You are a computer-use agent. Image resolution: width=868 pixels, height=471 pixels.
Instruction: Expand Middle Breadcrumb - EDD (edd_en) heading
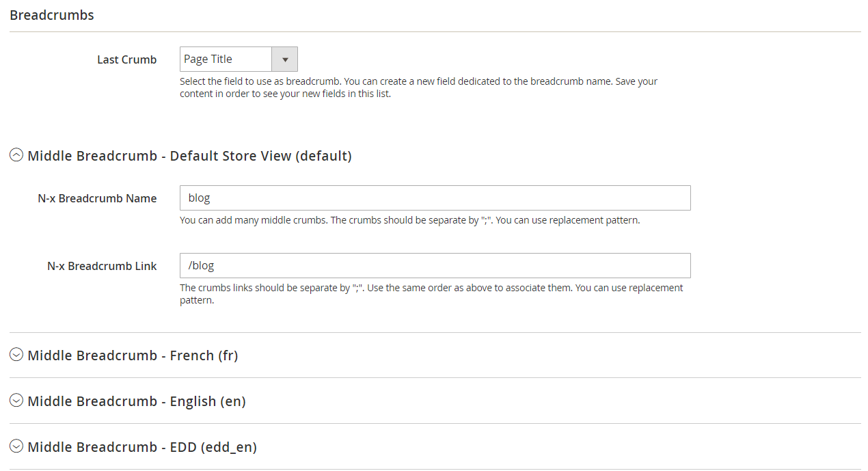tap(142, 447)
